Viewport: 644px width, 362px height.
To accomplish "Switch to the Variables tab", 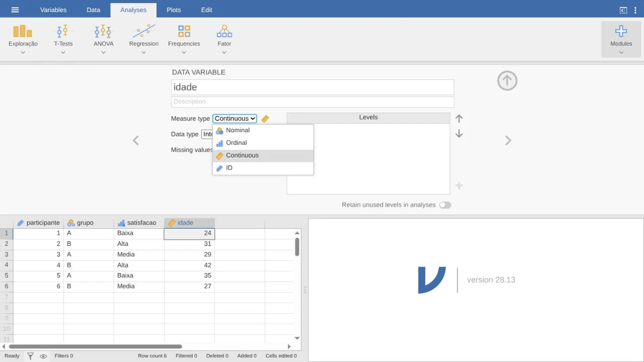I will point(53,10).
